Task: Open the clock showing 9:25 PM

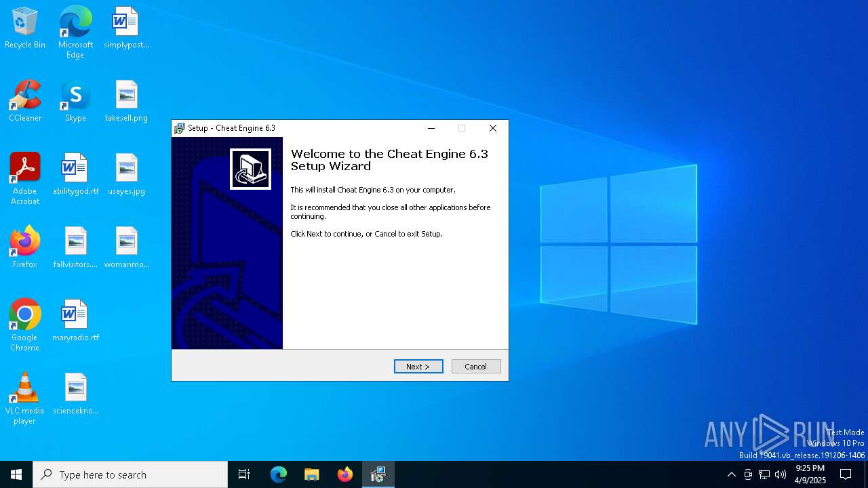Action: pyautogui.click(x=810, y=474)
